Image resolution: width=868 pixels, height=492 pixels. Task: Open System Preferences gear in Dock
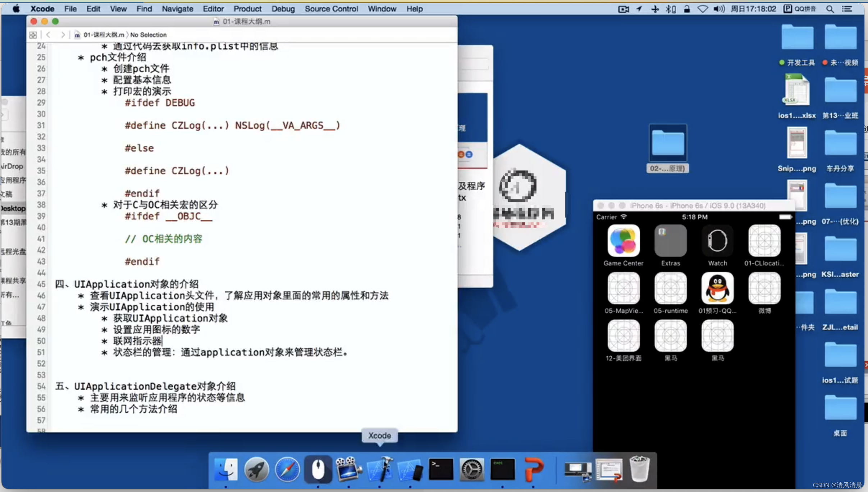coord(471,469)
